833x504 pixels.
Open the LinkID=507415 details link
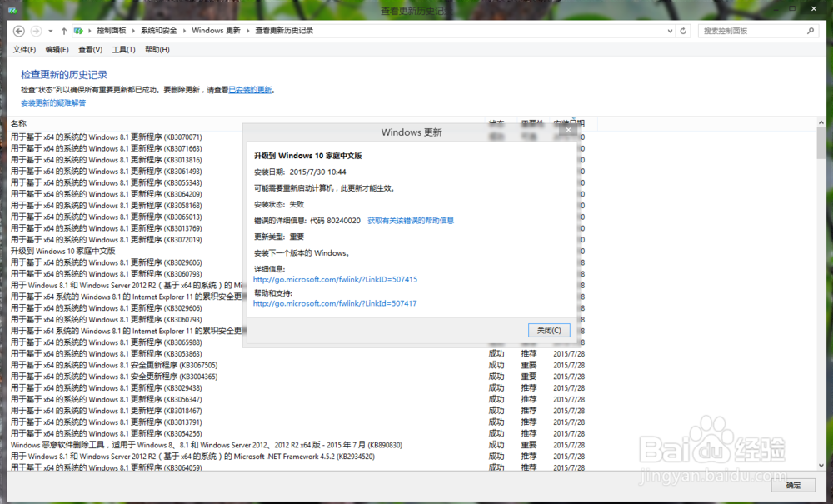pos(335,279)
